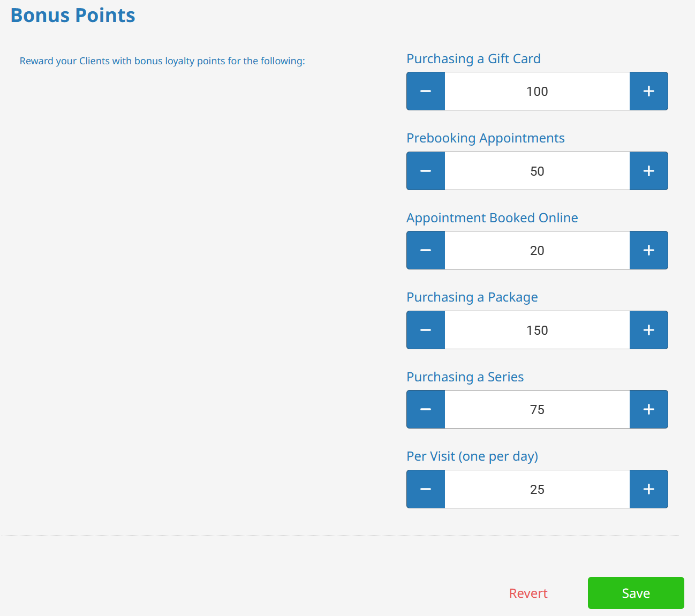Decrease Purchasing a Gift Card points
Viewport: 695px width, 616px height.
[x=426, y=91]
